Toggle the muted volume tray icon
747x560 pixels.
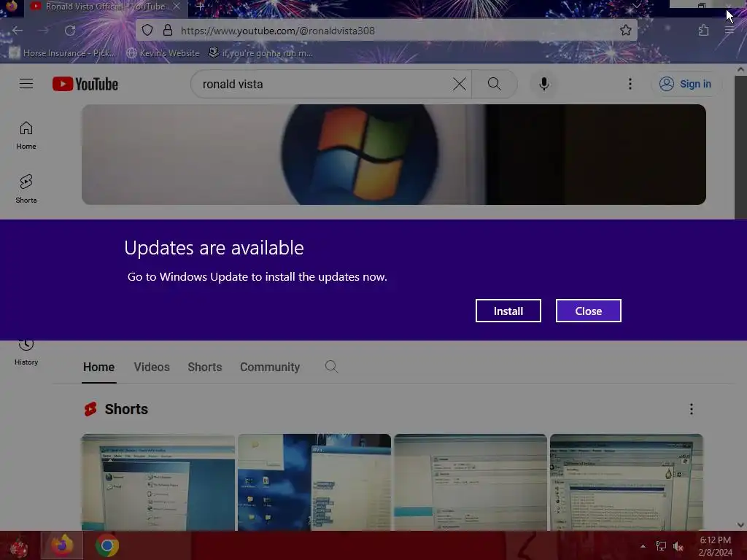point(678,546)
